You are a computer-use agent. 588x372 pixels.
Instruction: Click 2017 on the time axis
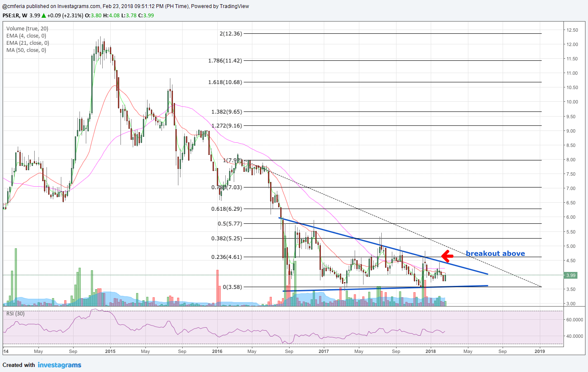click(x=324, y=351)
